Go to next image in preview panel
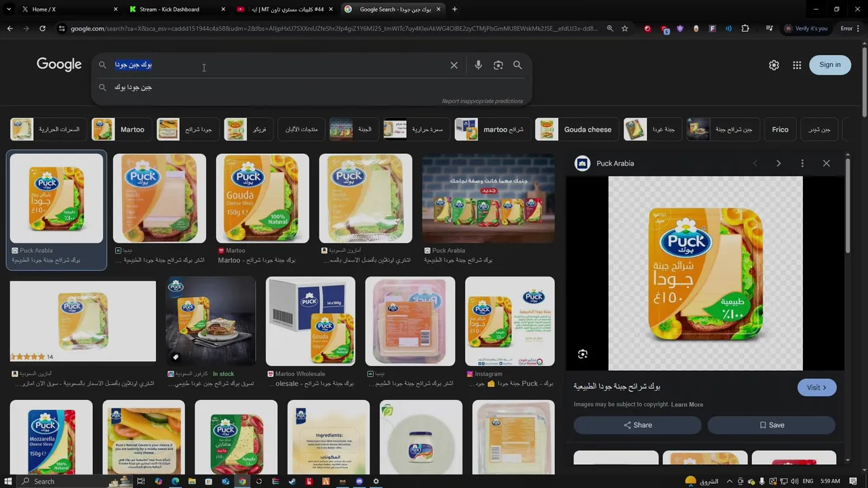The image size is (868, 488). pyautogui.click(x=778, y=163)
